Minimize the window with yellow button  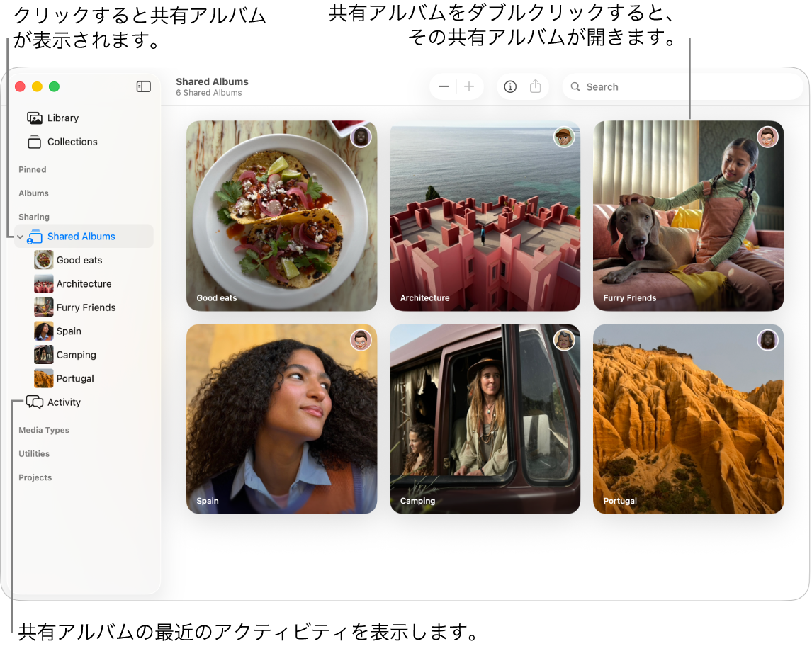(38, 86)
